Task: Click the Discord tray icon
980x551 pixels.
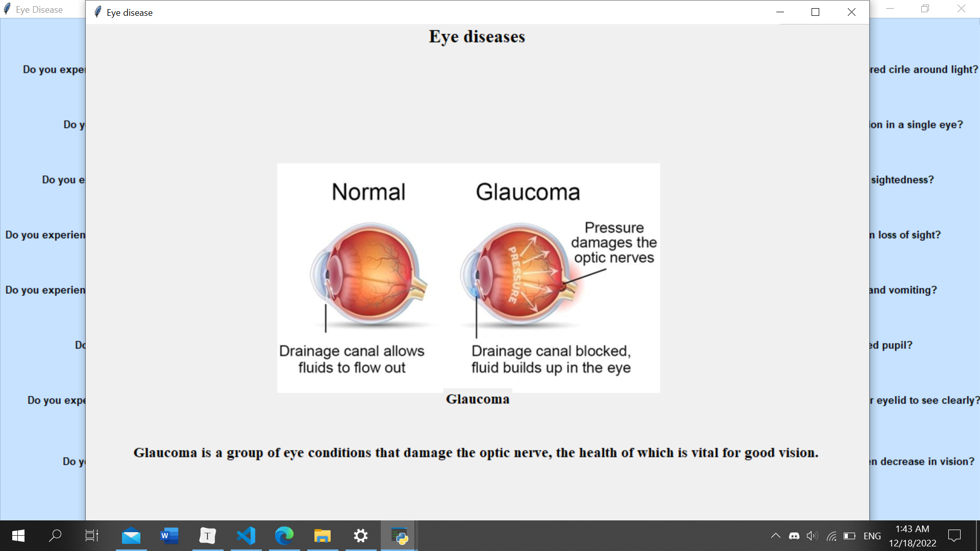Action: (794, 536)
